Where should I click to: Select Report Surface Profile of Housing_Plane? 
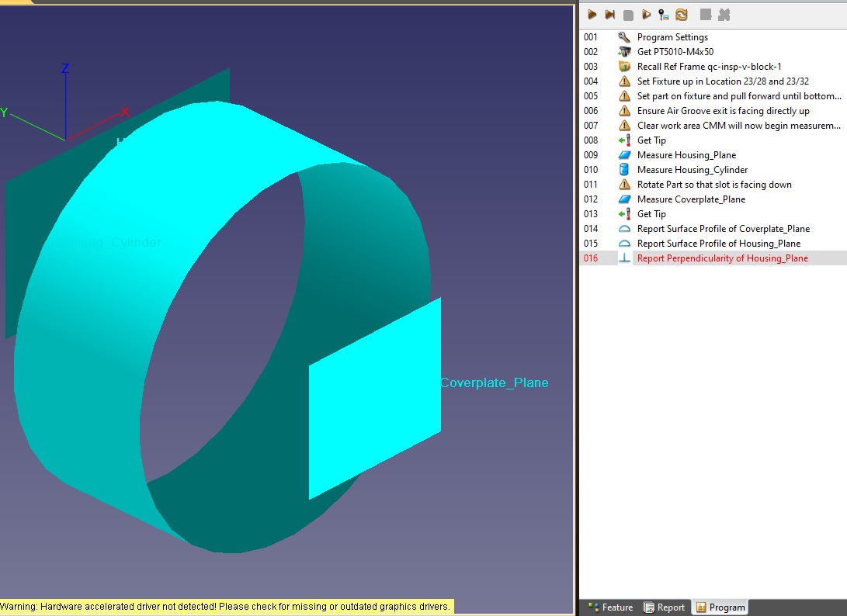719,244
